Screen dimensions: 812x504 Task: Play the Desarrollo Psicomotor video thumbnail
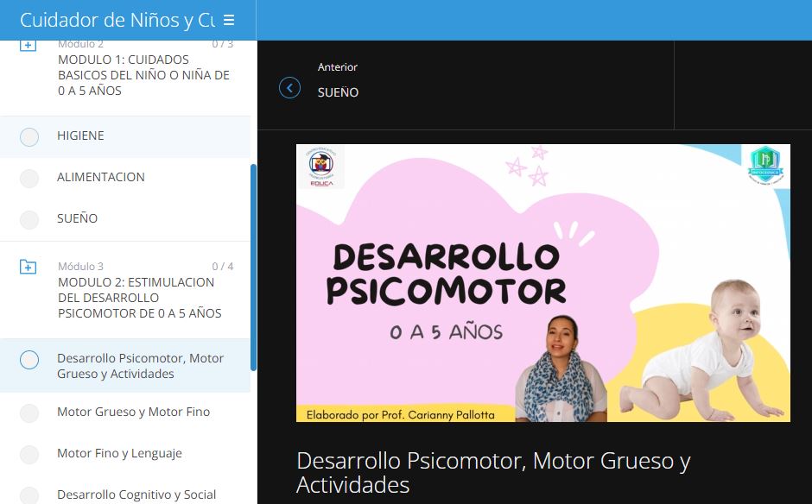click(x=543, y=283)
